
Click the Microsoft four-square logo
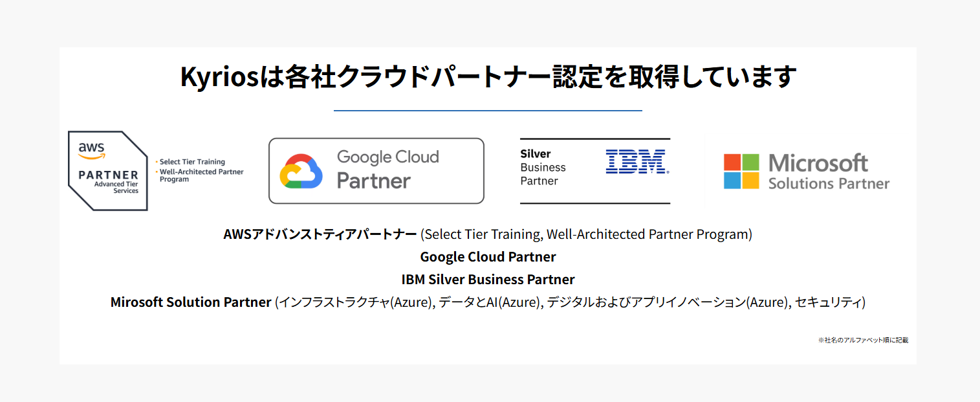pos(741,171)
